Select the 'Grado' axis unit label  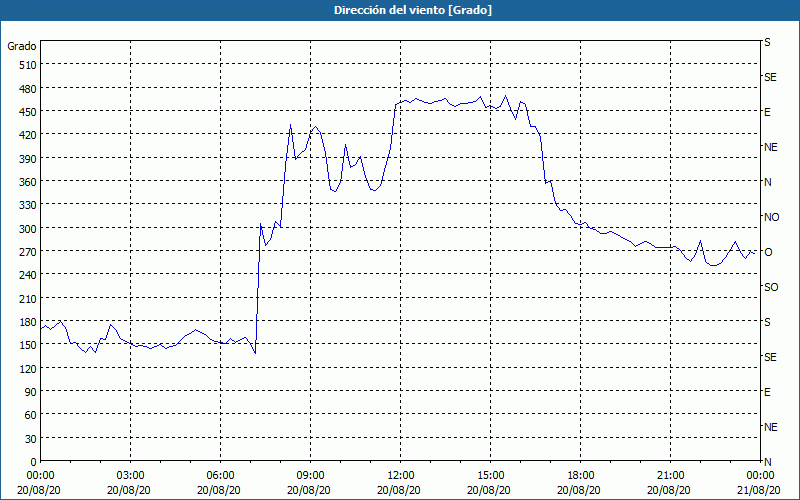[22, 46]
